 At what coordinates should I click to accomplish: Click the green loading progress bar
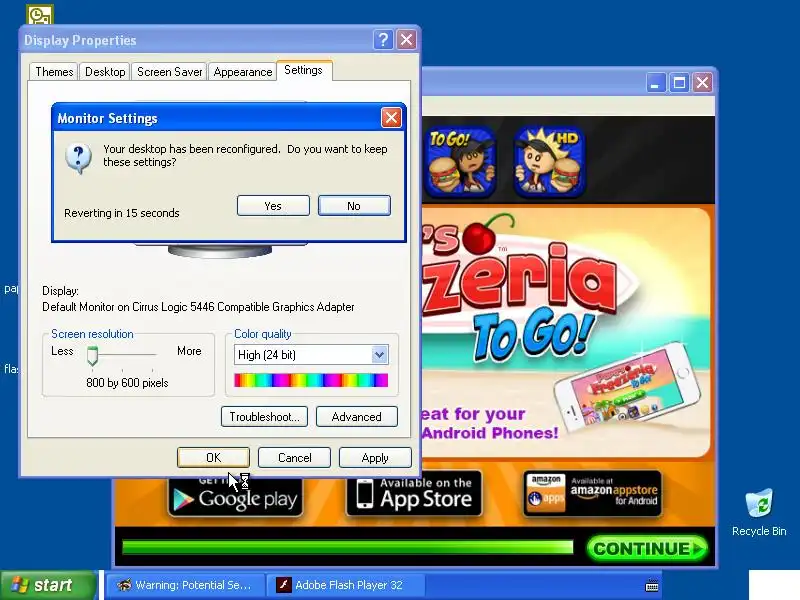(x=347, y=548)
